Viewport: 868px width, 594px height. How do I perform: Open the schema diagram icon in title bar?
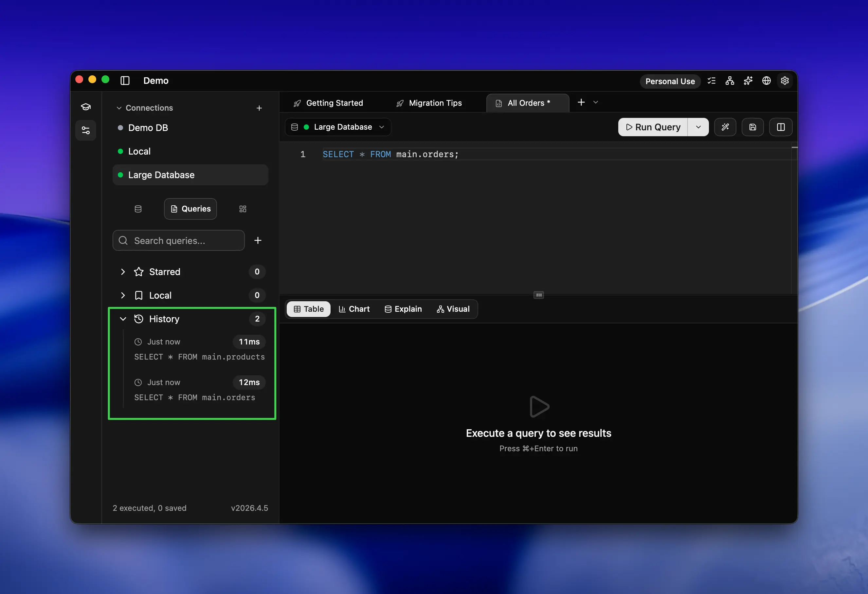(x=730, y=81)
